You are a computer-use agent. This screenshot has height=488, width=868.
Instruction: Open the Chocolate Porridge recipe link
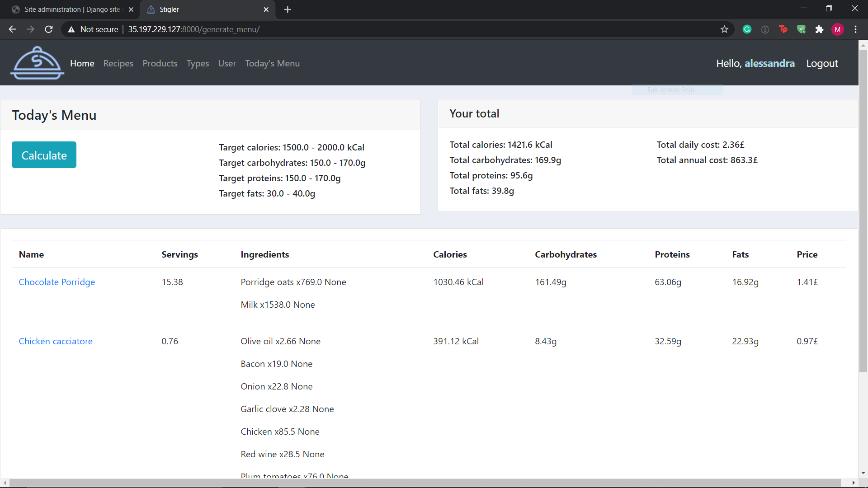click(x=57, y=282)
